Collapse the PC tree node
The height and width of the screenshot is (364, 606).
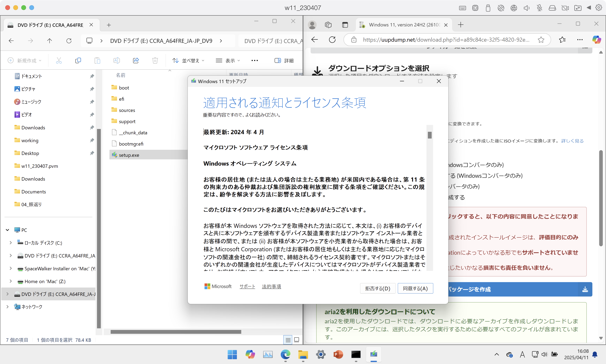[8, 230]
